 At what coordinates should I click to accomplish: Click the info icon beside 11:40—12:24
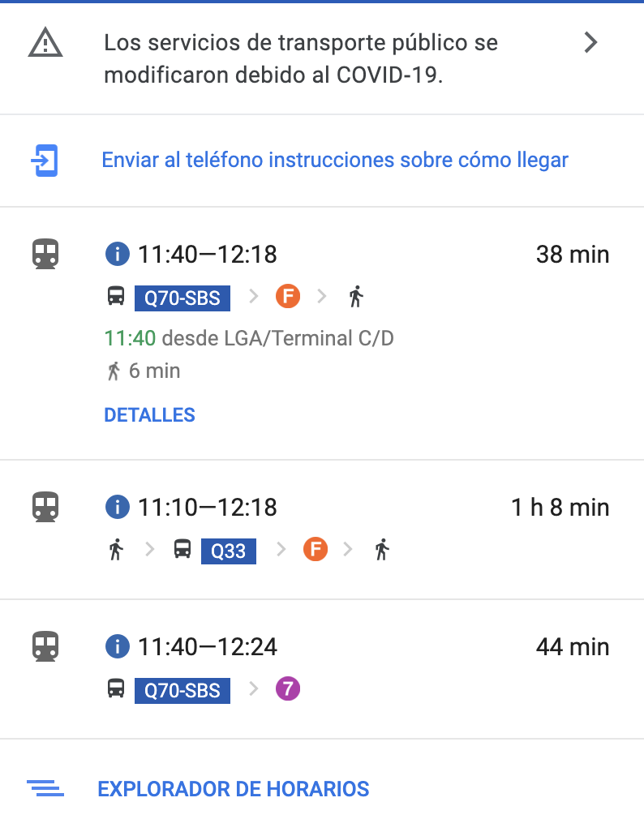coord(118,646)
